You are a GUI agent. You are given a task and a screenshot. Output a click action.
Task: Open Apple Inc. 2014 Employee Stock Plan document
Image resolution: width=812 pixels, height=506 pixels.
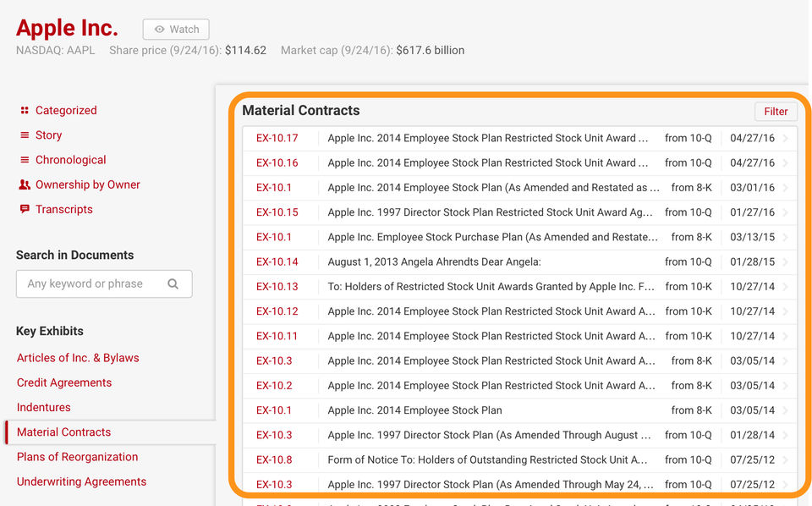pyautogui.click(x=414, y=410)
